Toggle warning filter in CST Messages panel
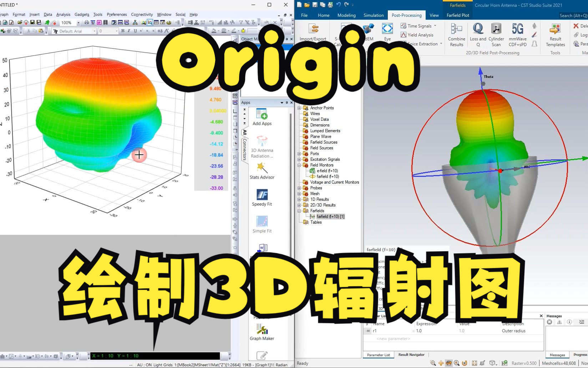588x368 pixels. (559, 322)
